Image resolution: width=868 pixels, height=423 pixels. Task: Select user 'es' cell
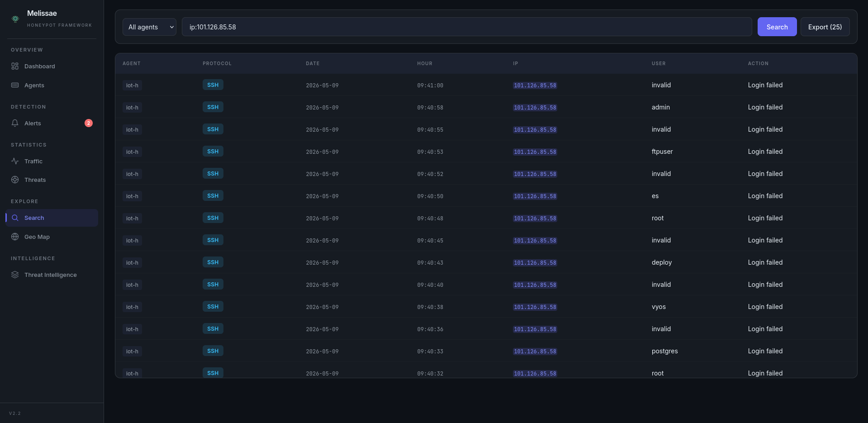click(655, 196)
